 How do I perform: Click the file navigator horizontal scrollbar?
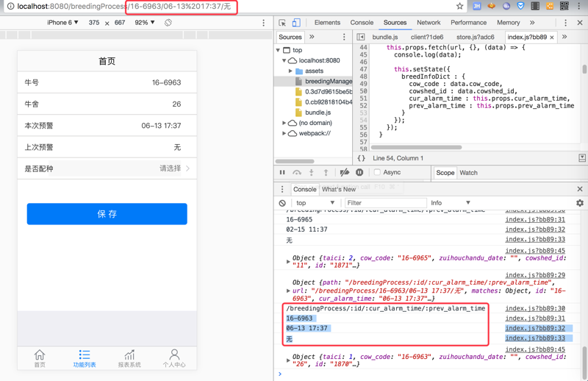pos(295,161)
